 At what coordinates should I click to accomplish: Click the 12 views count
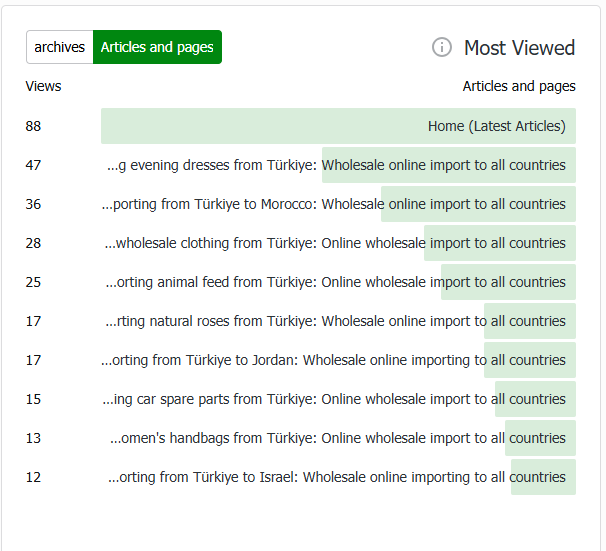click(x=33, y=478)
